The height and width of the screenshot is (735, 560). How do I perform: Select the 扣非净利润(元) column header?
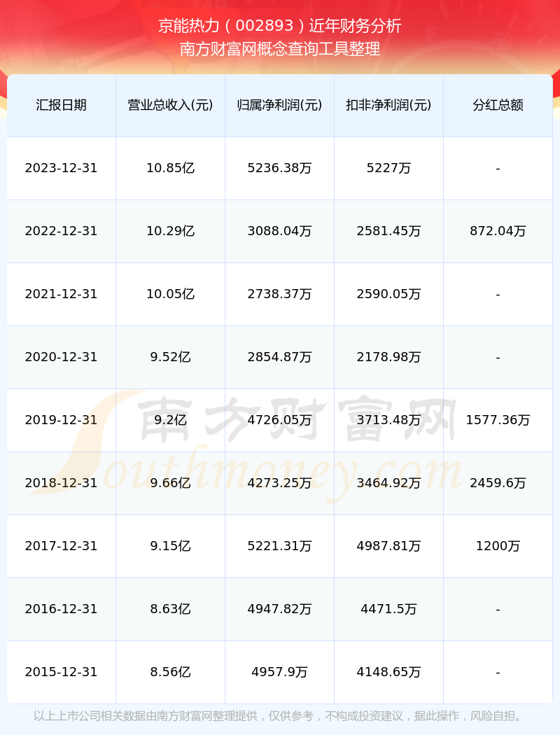click(389, 105)
